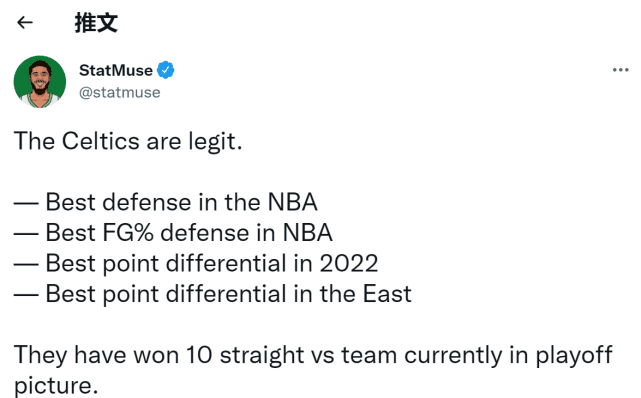This screenshot has width=641, height=398.
Task: Click 'Best point differential in the East' line
Action: 213,294
